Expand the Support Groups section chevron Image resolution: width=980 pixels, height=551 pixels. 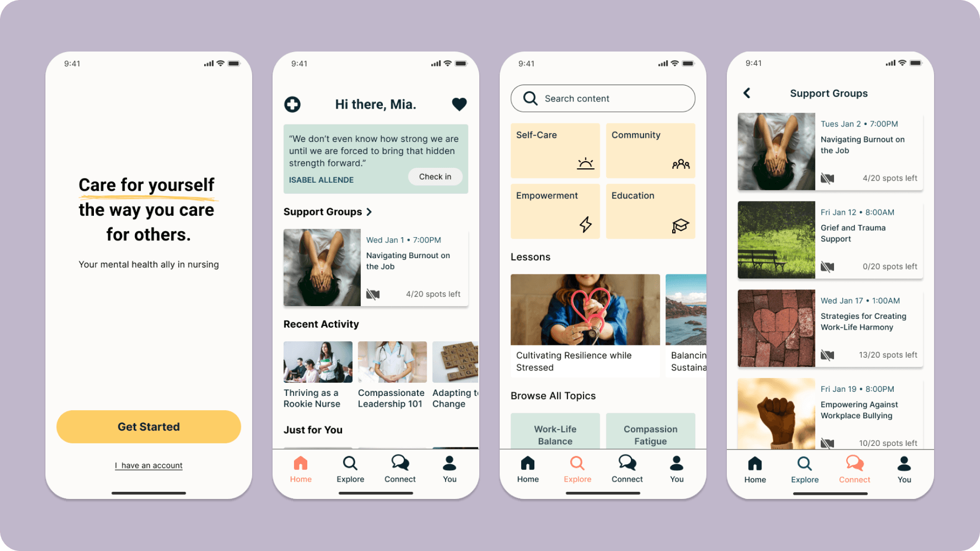click(x=370, y=211)
